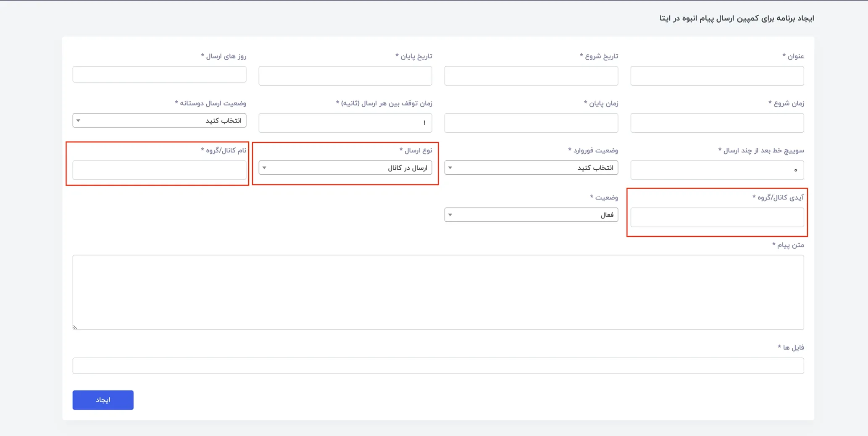
Task: Click the textarea resize handle corner
Action: tap(75, 327)
